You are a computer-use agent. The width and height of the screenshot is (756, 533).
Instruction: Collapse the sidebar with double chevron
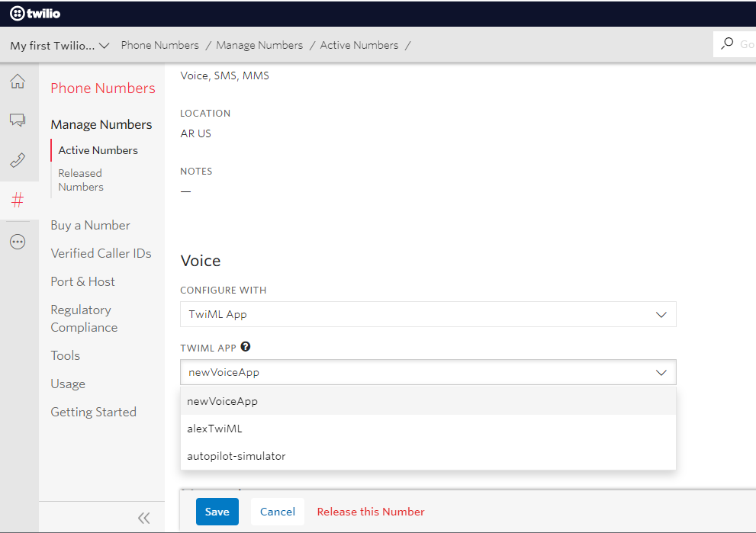(x=143, y=518)
